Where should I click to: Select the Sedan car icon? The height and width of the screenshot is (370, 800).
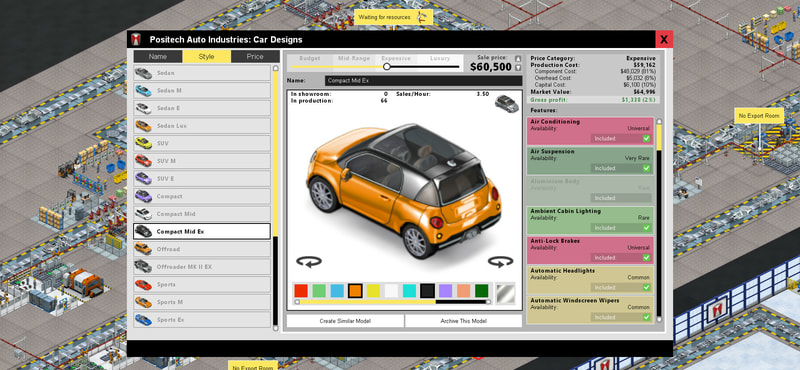[143, 73]
